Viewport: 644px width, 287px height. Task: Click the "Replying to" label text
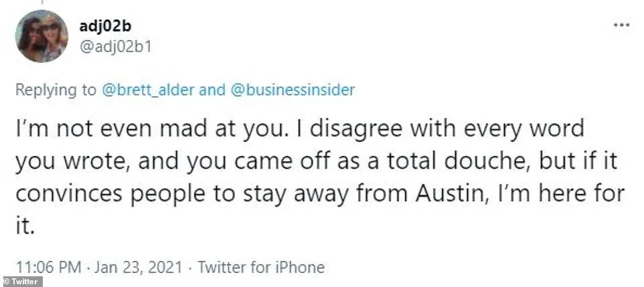[x=55, y=90]
